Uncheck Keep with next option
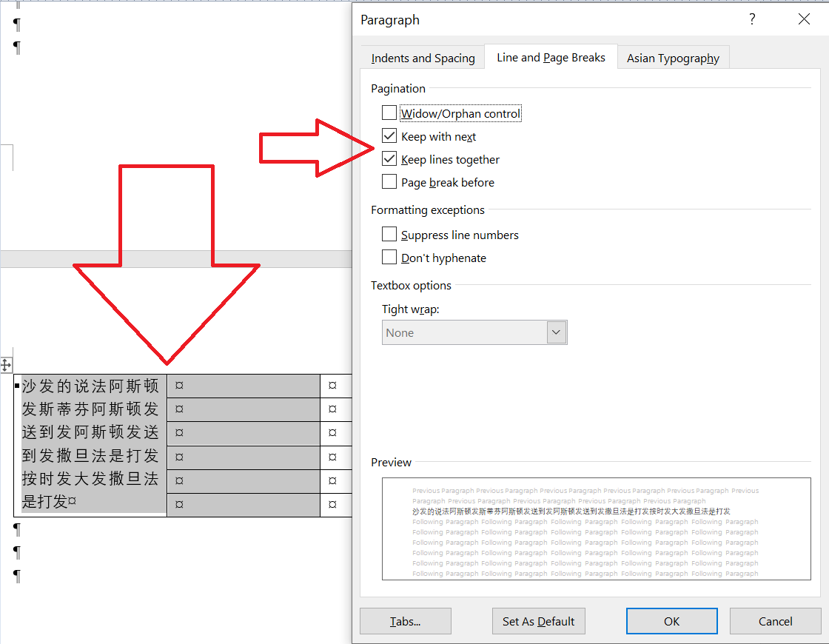Screen dimensions: 829x644 tap(389, 136)
